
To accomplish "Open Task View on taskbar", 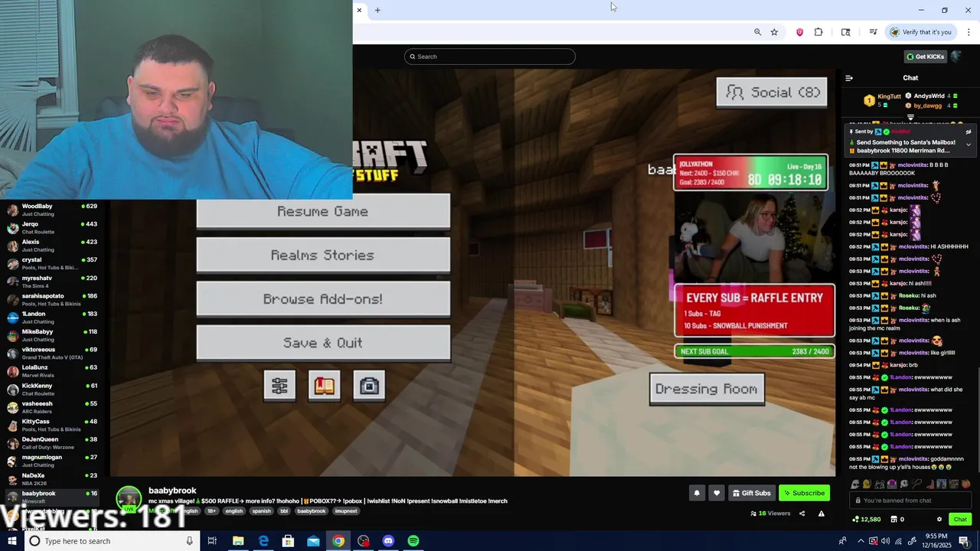I will click(212, 541).
